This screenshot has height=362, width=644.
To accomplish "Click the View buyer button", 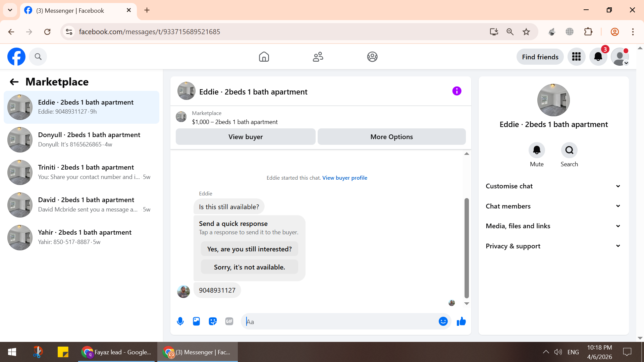I will 246,137.
